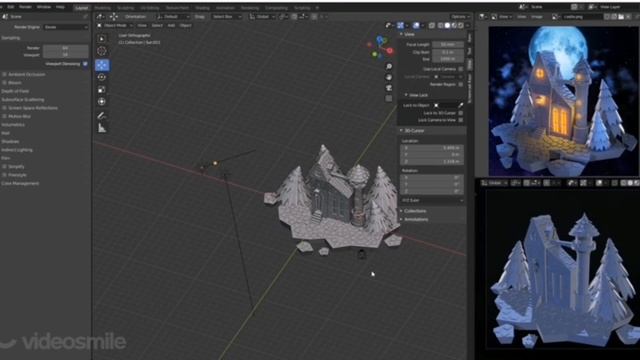Toggle X-ray icon in main viewport header

click(x=432, y=25)
